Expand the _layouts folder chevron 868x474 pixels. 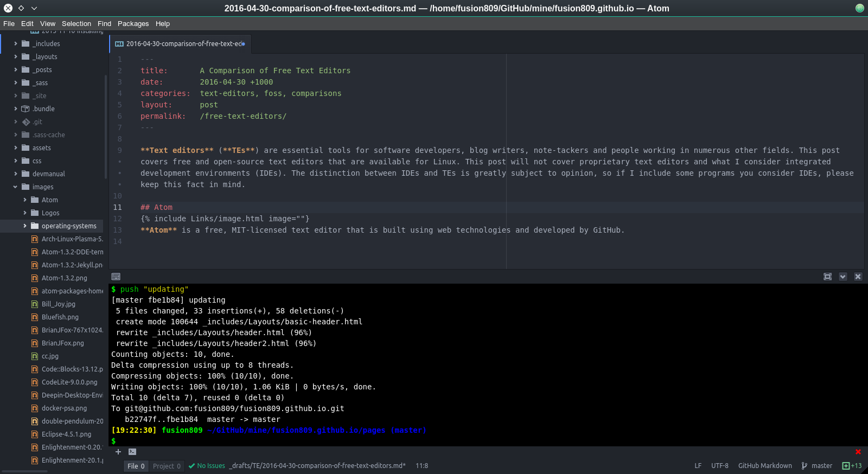pyautogui.click(x=16, y=56)
